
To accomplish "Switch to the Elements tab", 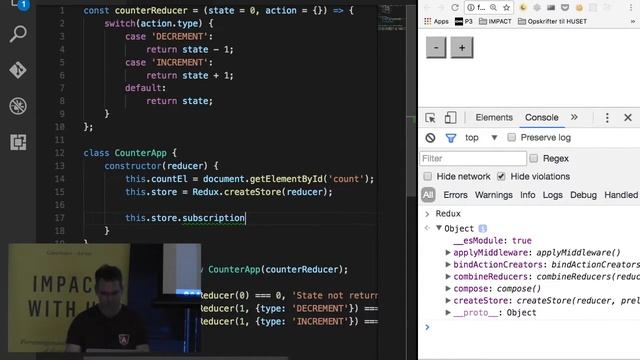I will 494,118.
